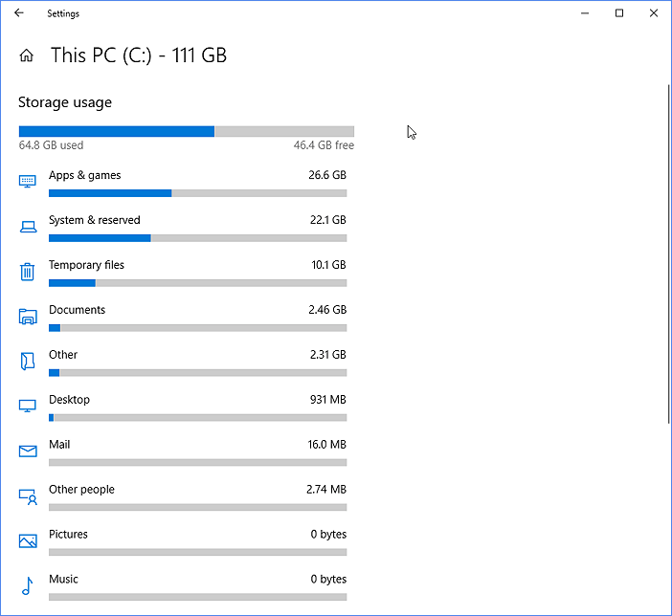Click the Documents 2.46 GB size value
The height and width of the screenshot is (616, 672).
pos(327,310)
